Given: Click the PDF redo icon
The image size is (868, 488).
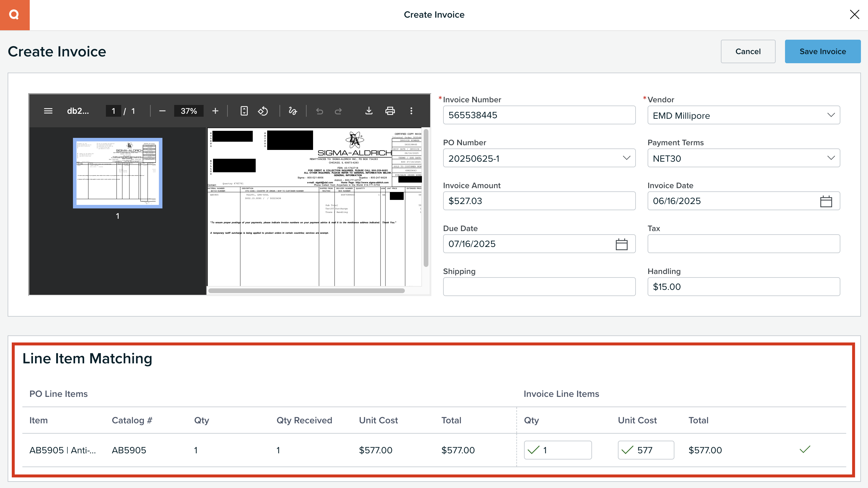Looking at the screenshot, I should point(338,111).
